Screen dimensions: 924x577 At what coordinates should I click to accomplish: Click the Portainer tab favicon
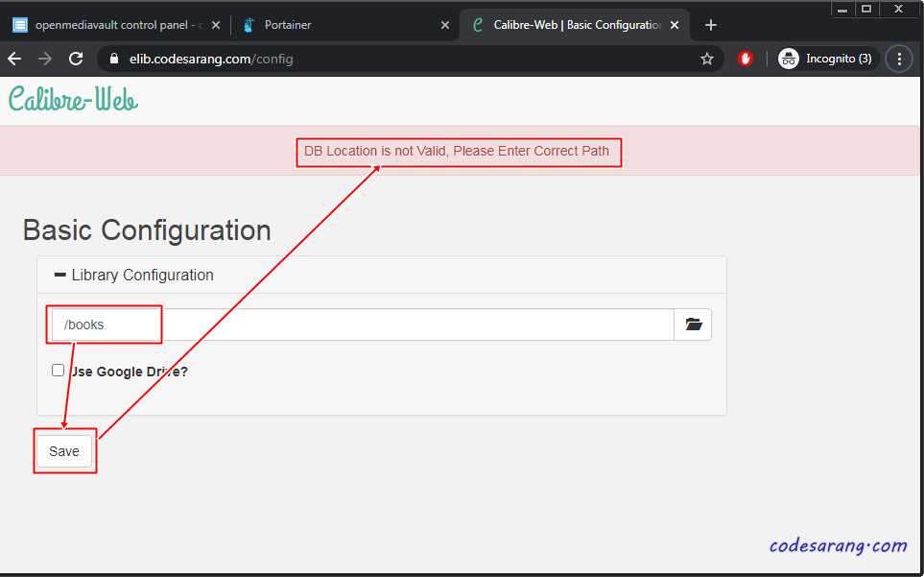[x=249, y=25]
